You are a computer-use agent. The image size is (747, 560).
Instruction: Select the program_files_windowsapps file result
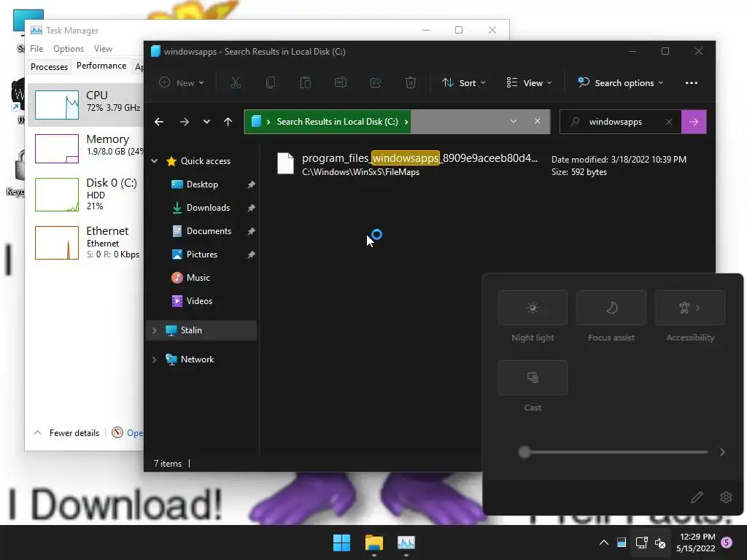(x=486, y=164)
